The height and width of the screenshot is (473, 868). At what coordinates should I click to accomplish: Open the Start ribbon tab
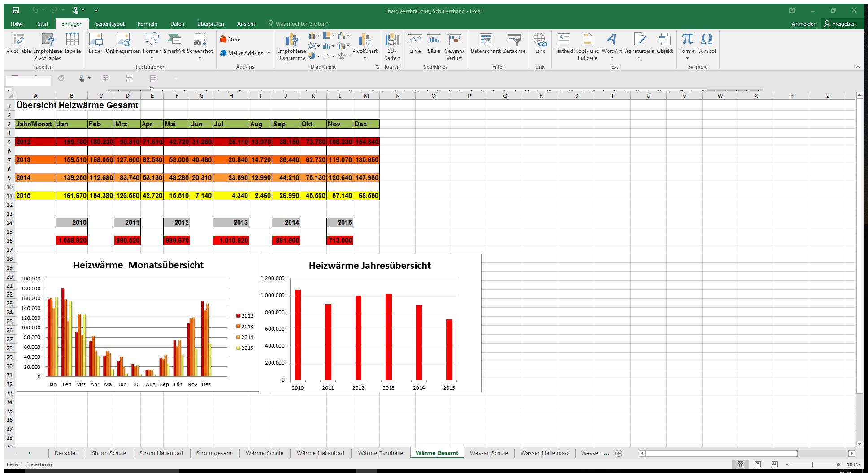[x=43, y=24]
